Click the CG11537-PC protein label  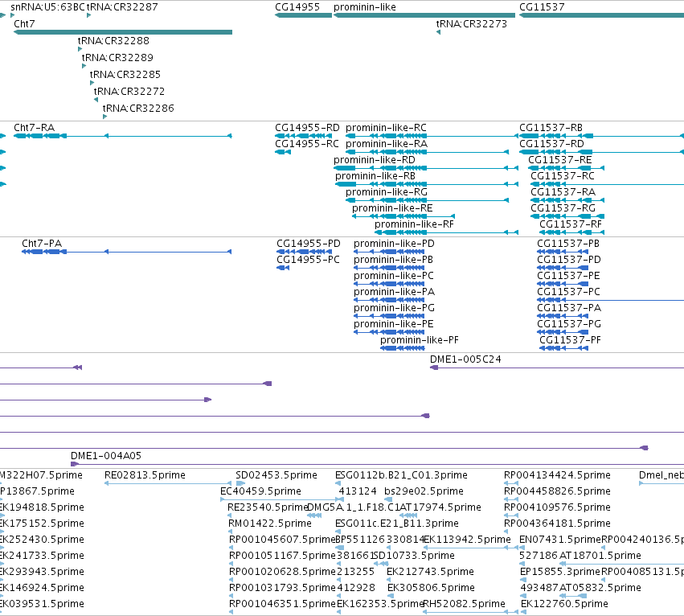pyautogui.click(x=568, y=292)
